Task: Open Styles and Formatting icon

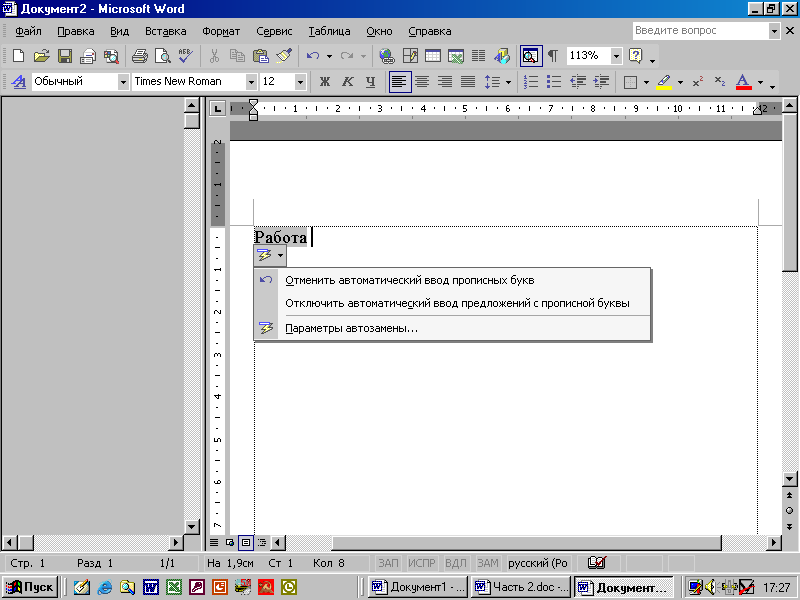Action: 19,82
